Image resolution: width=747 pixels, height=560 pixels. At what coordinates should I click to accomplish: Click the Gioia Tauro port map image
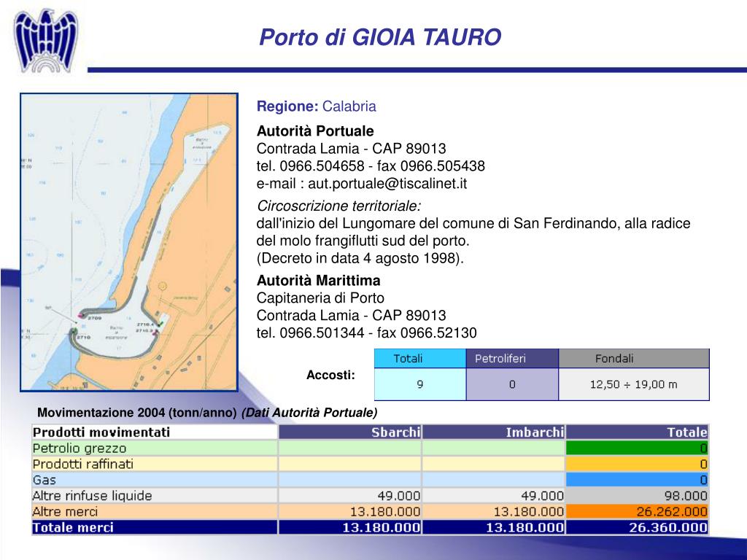point(128,242)
